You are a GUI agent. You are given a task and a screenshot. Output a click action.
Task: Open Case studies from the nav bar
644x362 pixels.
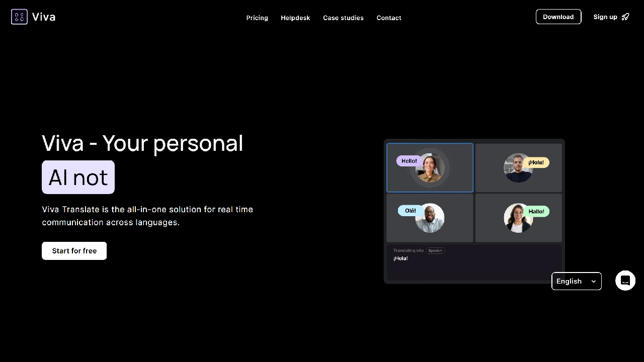pyautogui.click(x=343, y=18)
